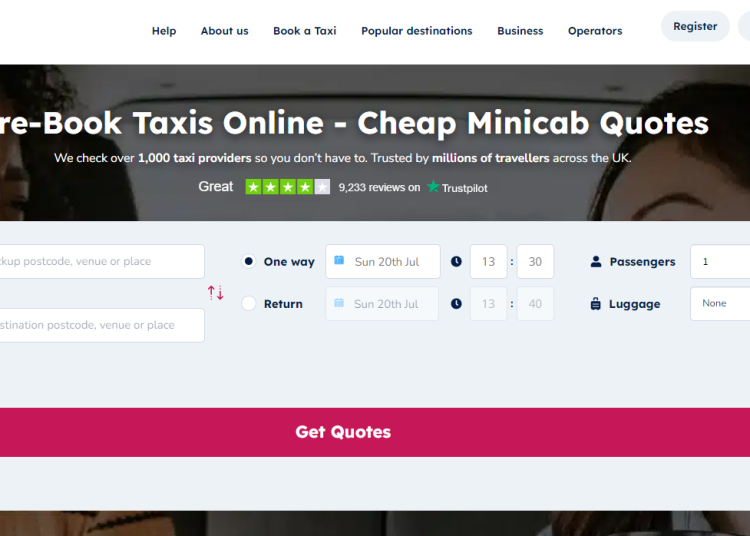
Task: Select the Return radio option
Action: [248, 304]
